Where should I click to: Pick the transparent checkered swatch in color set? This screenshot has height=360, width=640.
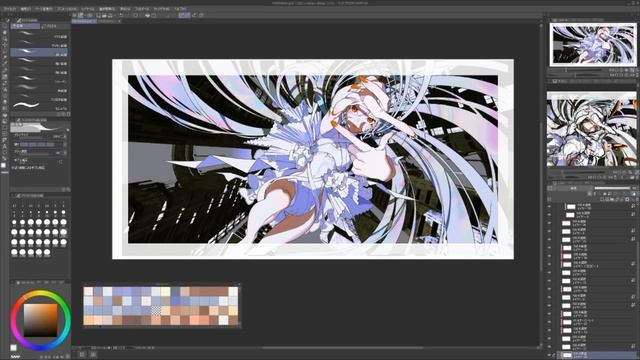pyautogui.click(x=156, y=311)
